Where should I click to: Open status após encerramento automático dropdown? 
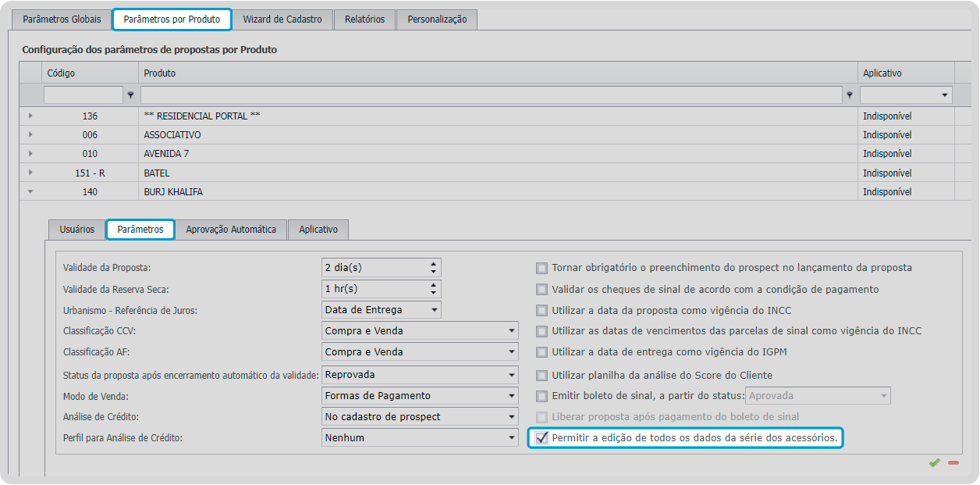click(511, 375)
